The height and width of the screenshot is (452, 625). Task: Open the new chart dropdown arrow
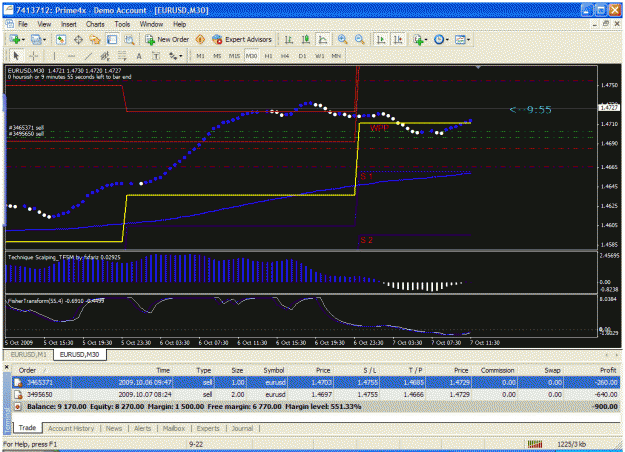24,39
